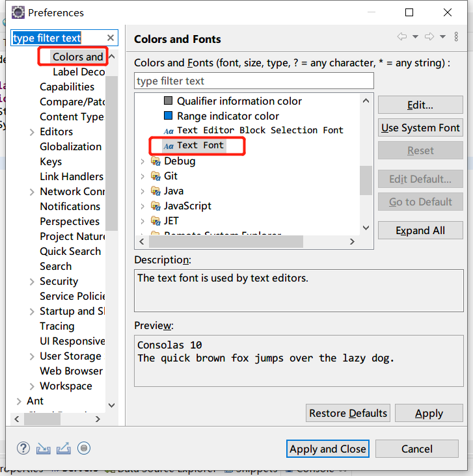Screen dimensions: 473x476
Task: Open the Help icon in dialog footer
Action: [23, 448]
